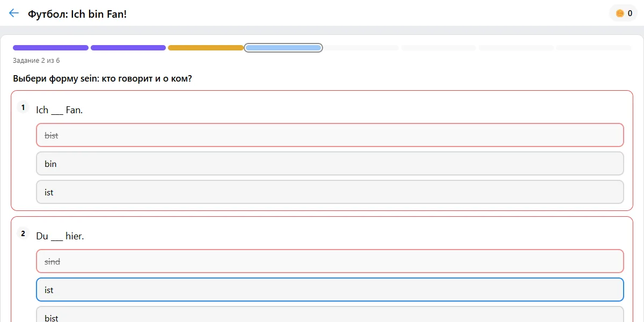Go to the sixth empty progress segment

point(438,48)
